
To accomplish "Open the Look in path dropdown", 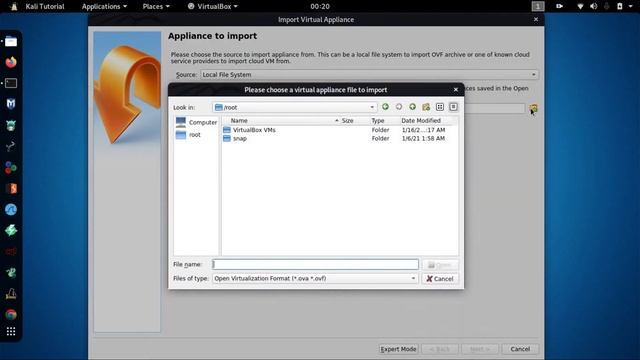I will coord(372,107).
